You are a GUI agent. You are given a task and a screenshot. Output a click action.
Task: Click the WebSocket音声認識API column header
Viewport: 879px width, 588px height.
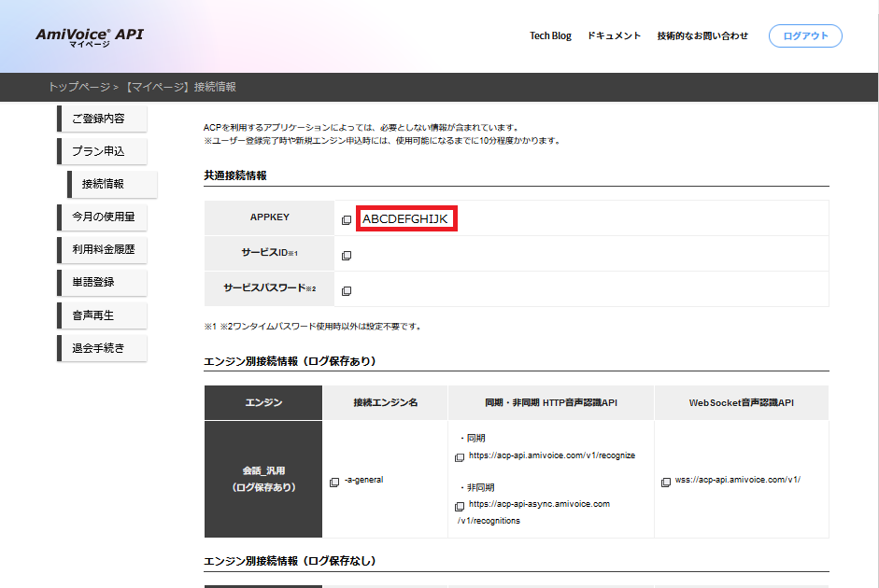tap(742, 402)
